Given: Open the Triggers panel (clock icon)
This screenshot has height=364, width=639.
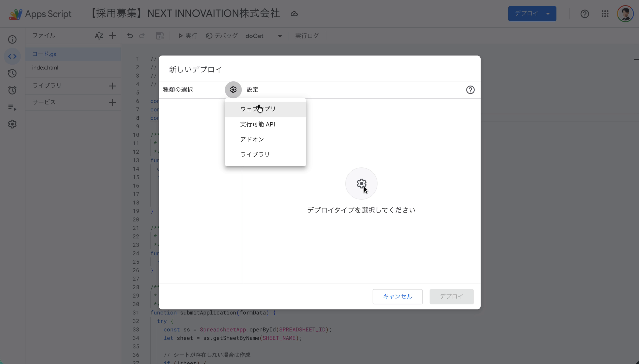Looking at the screenshot, I should [x=12, y=90].
